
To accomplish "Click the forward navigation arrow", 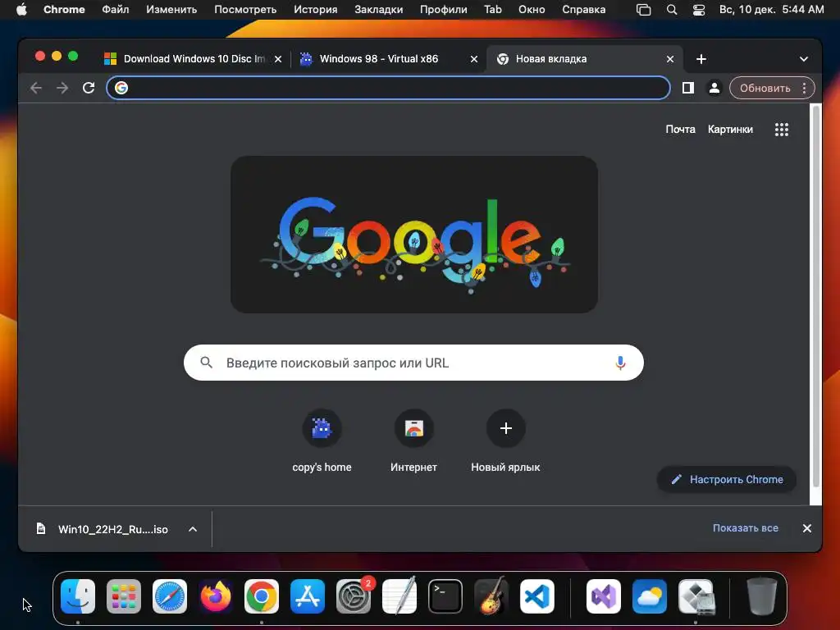I will 62,88.
